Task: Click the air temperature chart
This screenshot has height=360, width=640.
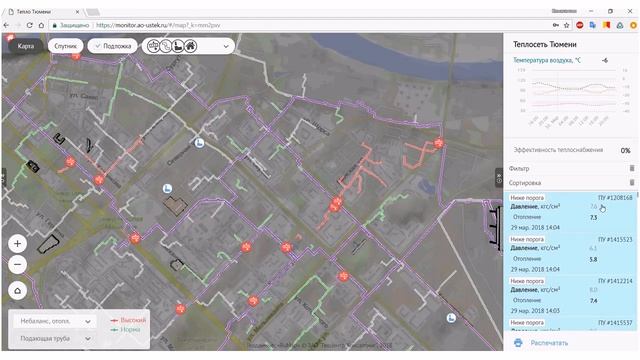Action: (x=573, y=96)
